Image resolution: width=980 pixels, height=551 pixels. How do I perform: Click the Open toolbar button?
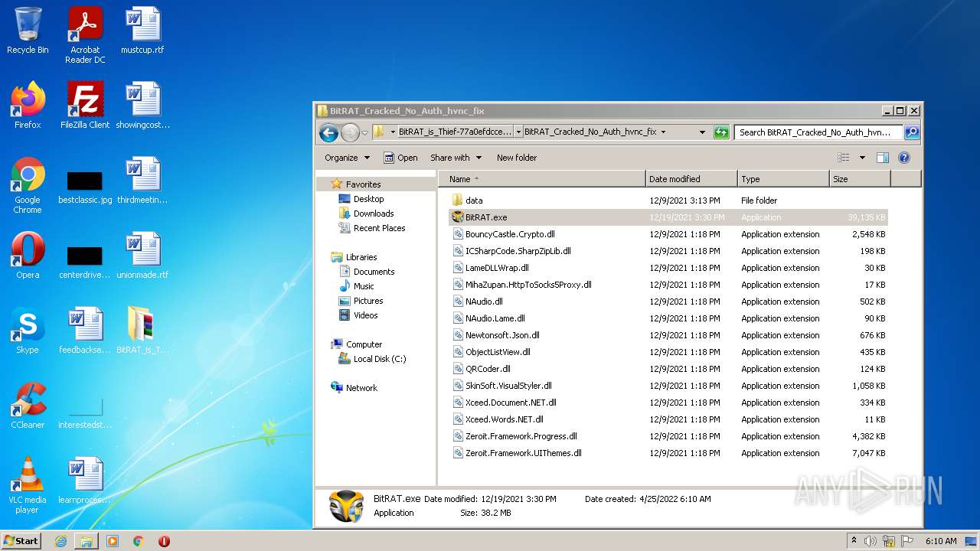coord(400,158)
